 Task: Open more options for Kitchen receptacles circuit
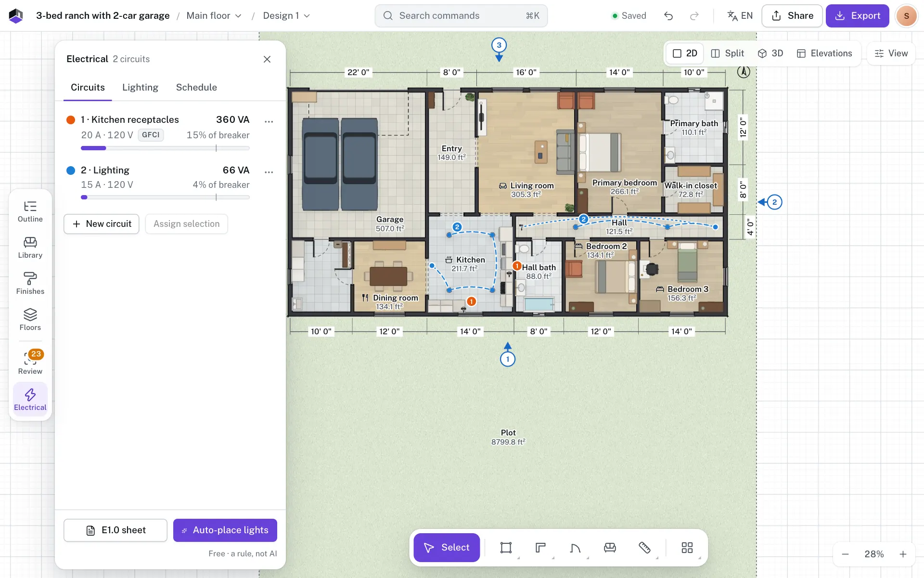tap(269, 121)
